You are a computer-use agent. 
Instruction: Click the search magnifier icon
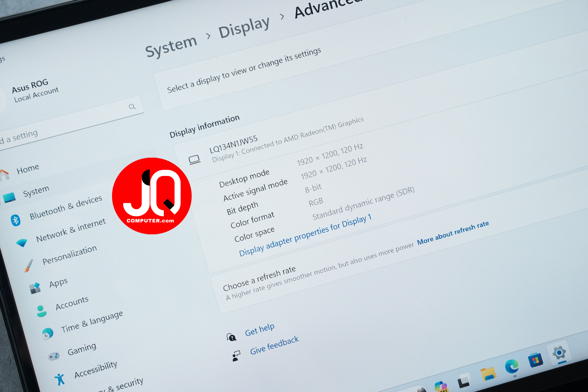coord(132,106)
